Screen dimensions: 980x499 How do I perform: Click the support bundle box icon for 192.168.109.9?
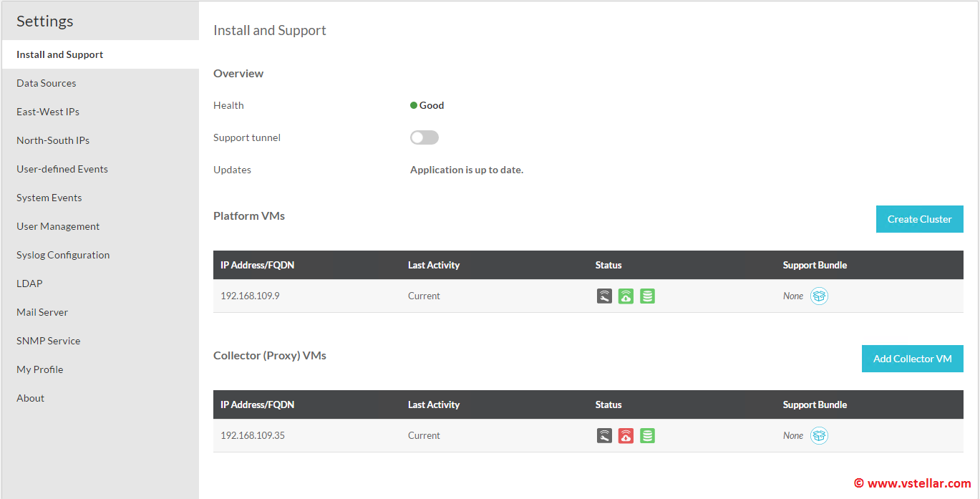pyautogui.click(x=819, y=296)
